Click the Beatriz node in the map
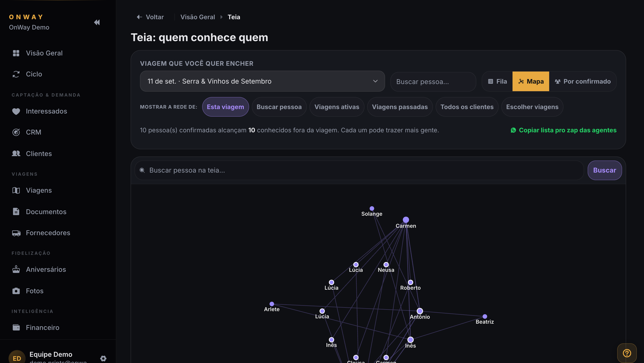The image size is (644, 363). click(x=485, y=317)
